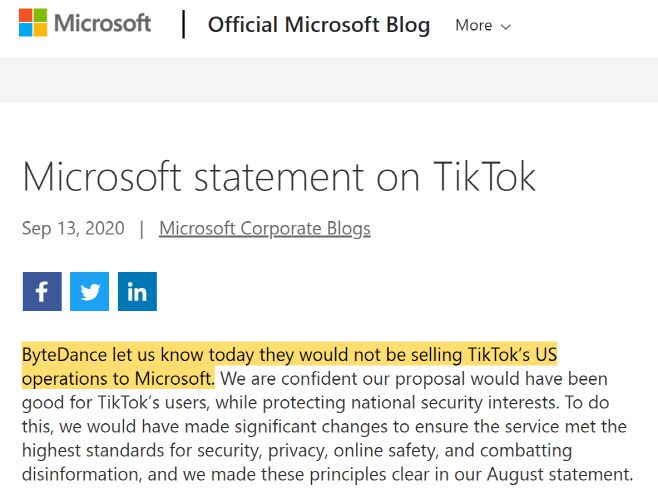Click the gray banner below the header

329,79
